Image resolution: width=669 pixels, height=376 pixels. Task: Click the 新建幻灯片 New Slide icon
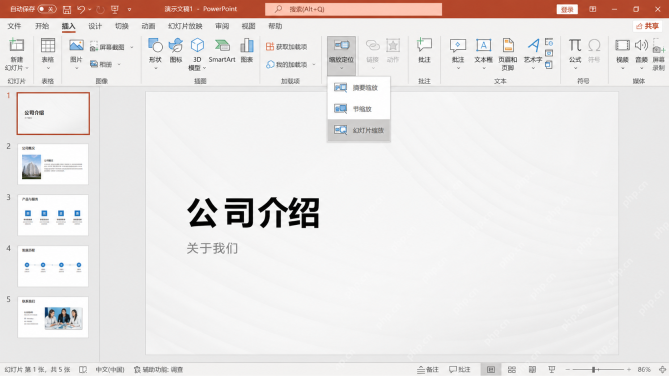[x=17, y=45]
